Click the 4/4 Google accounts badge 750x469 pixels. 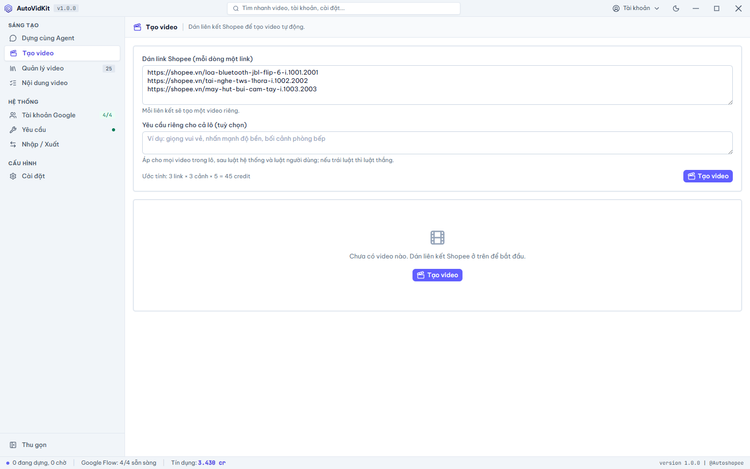point(107,115)
